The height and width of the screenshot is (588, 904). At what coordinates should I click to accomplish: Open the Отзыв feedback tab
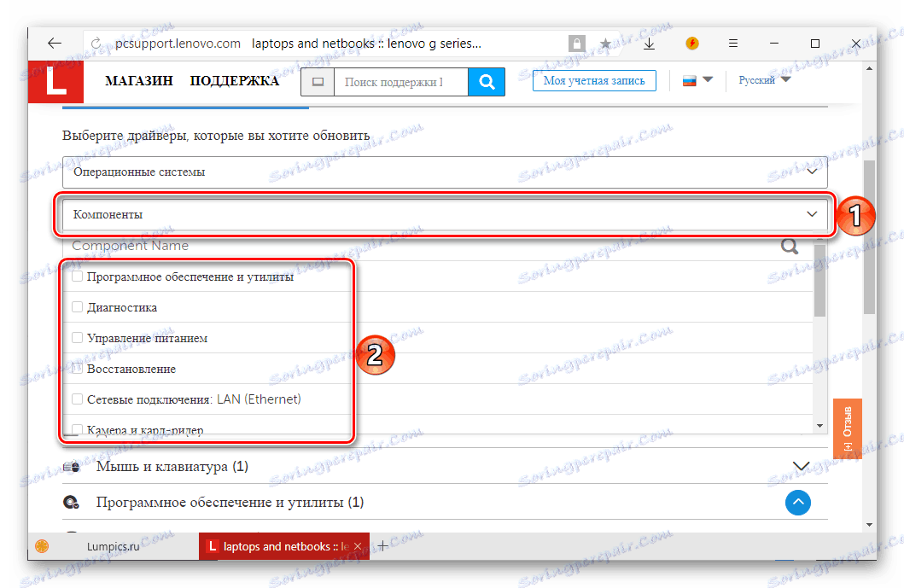847,428
